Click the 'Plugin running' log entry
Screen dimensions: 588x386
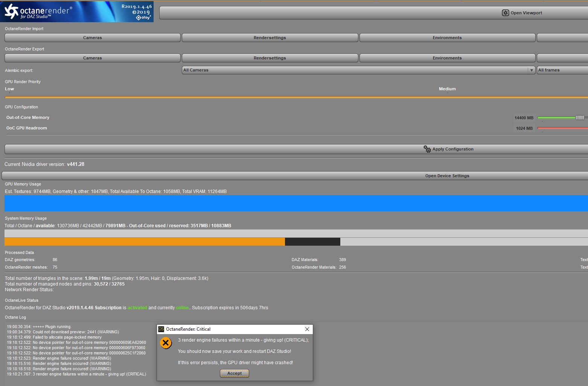(x=39, y=327)
